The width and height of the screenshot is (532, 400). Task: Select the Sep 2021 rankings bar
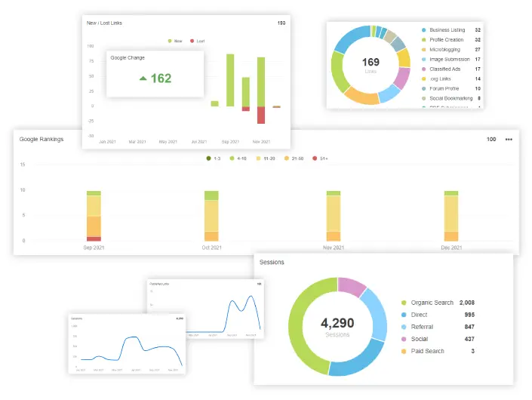[94, 216]
